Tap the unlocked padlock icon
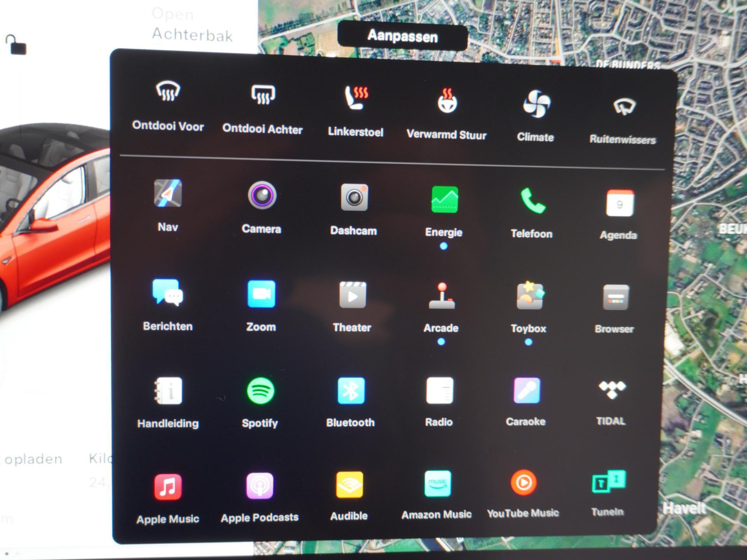Image resolution: width=747 pixels, height=560 pixels. tap(16, 45)
